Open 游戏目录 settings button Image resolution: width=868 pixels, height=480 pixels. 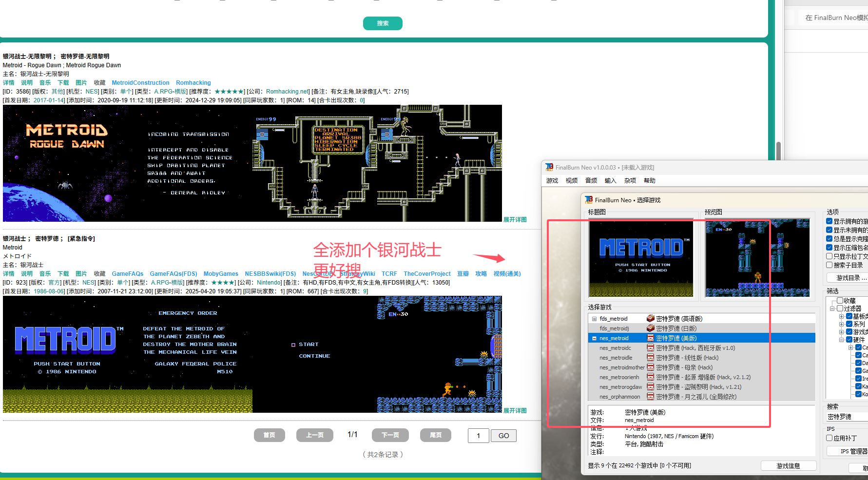[x=848, y=278]
